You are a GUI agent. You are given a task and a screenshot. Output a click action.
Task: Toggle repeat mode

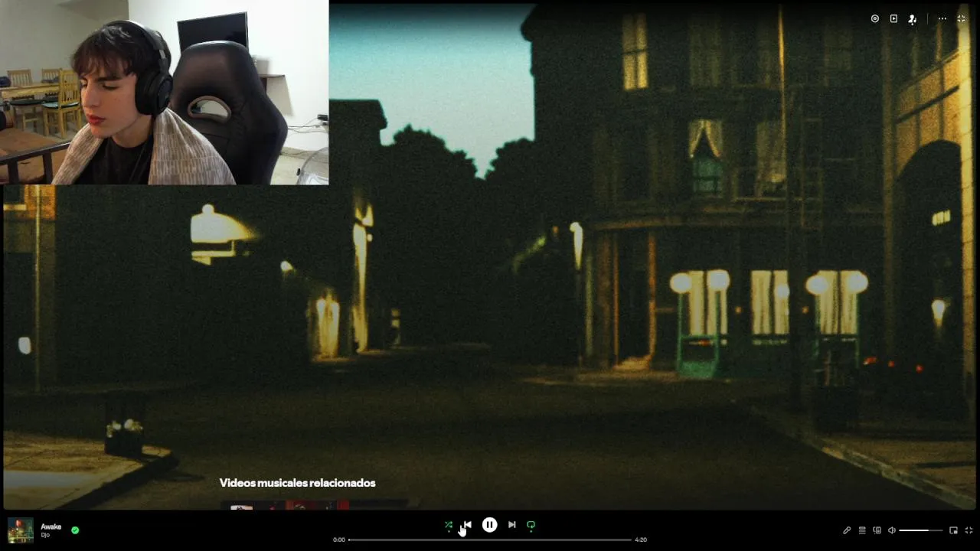point(531,525)
